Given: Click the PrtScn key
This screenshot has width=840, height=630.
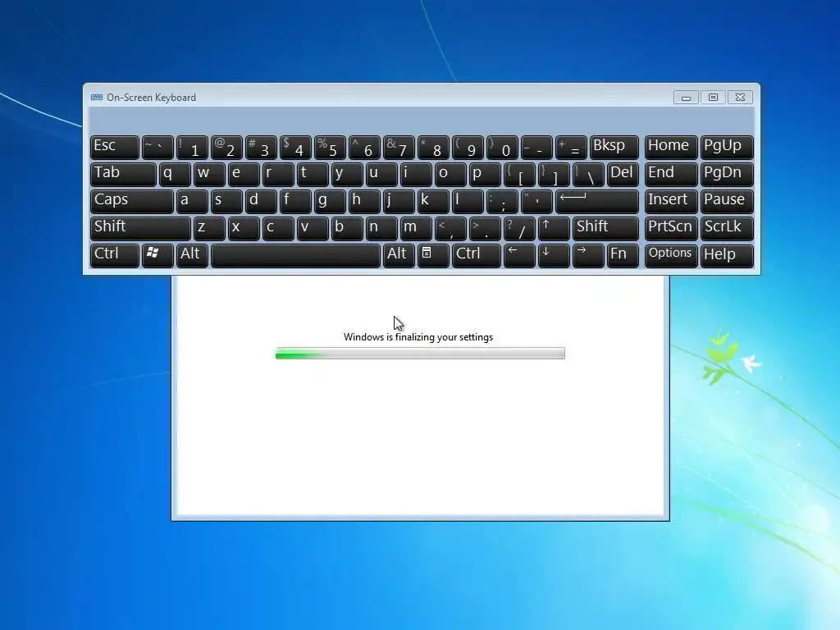Looking at the screenshot, I should coord(671,228).
